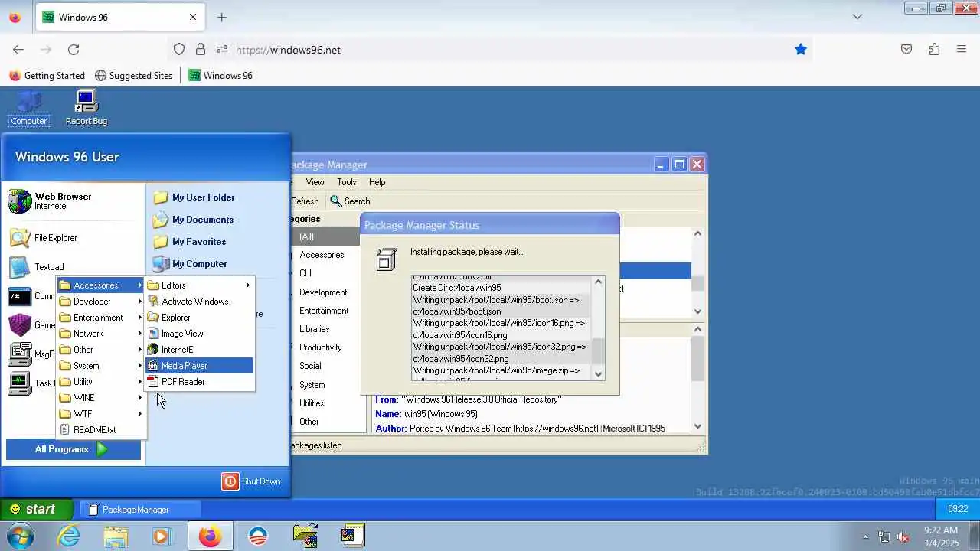Expand the Utility programs folder

click(101, 382)
